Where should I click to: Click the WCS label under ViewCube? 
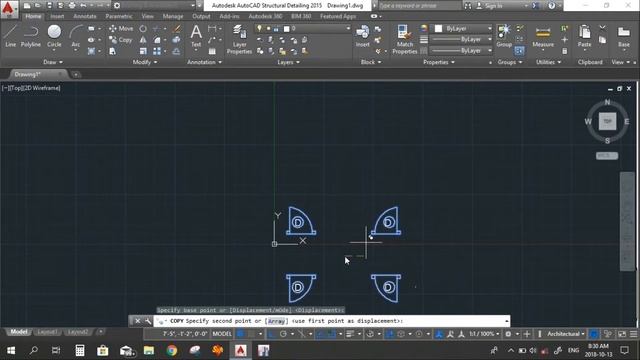(x=607, y=156)
